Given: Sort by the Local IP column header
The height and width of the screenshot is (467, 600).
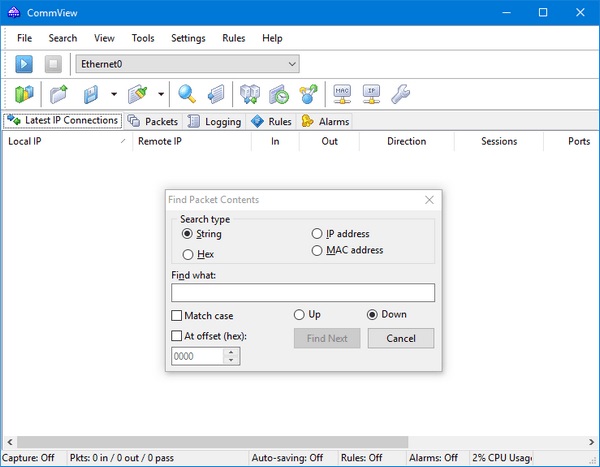Looking at the screenshot, I should pos(67,141).
